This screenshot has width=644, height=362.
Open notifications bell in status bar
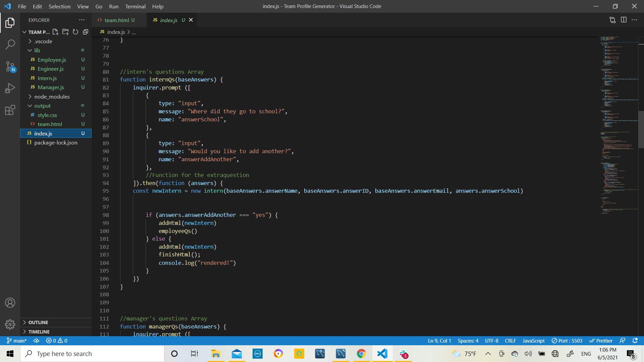635,341
